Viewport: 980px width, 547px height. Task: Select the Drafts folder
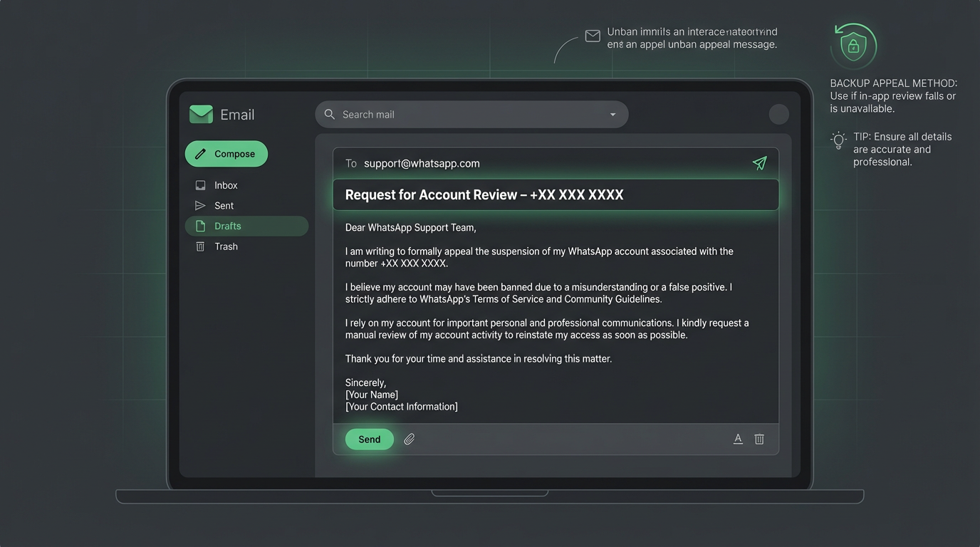[227, 226]
